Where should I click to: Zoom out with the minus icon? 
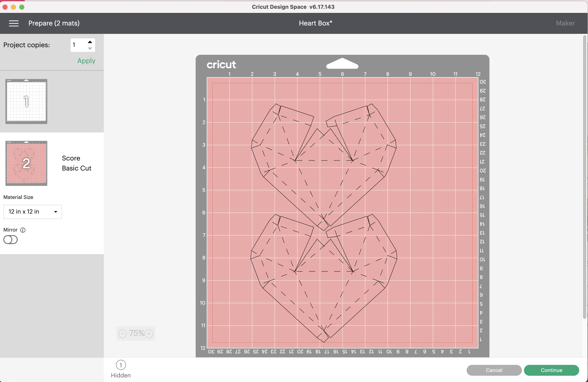pyautogui.click(x=123, y=334)
